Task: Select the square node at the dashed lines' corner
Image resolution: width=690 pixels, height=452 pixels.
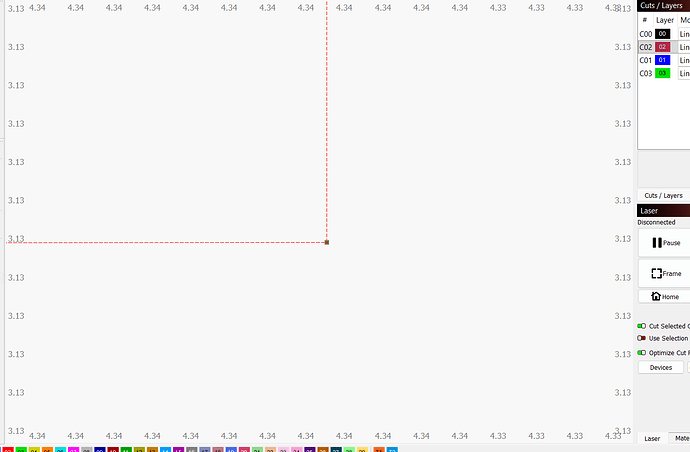Action: click(x=327, y=242)
